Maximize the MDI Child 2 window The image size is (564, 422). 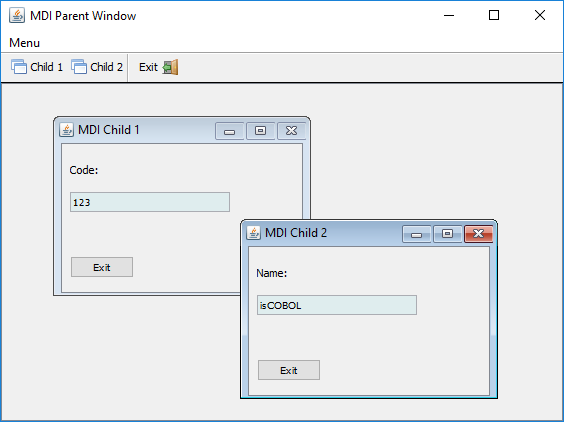click(447, 234)
